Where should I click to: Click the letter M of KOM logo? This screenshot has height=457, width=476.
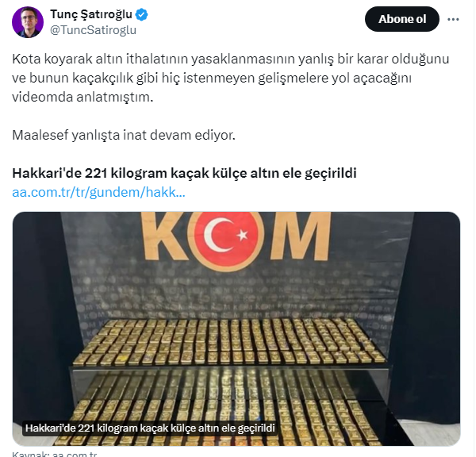[300, 236]
